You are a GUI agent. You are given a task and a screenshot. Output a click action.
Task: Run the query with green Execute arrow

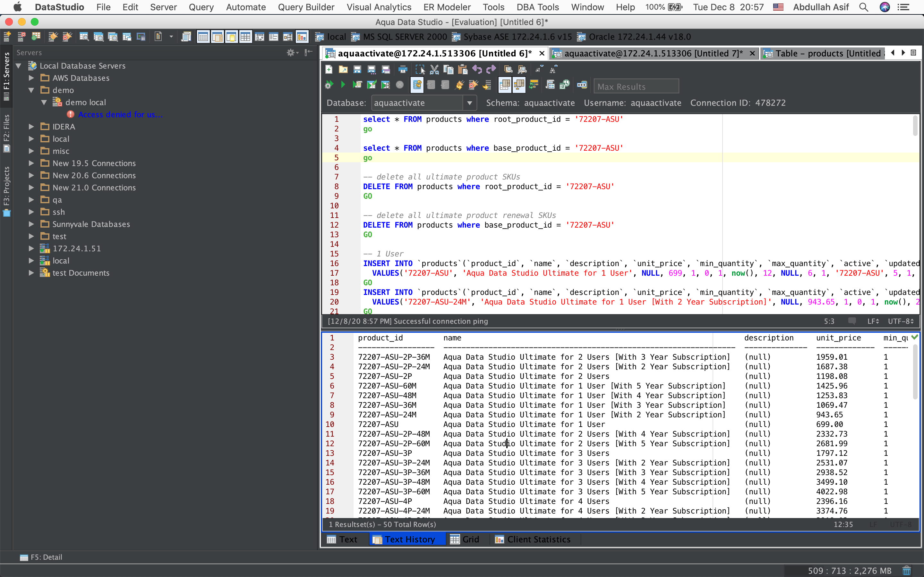pos(343,85)
